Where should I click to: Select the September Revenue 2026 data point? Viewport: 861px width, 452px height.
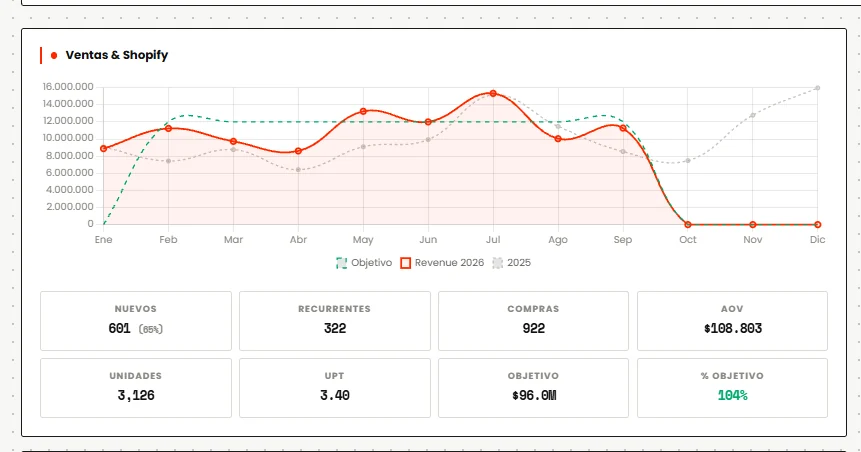tap(623, 128)
